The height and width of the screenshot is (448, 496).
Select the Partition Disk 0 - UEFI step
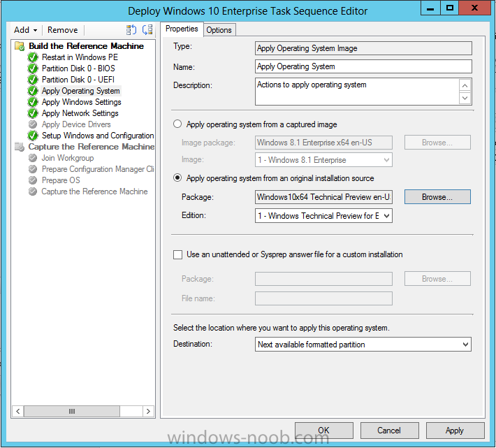pyautogui.click(x=78, y=80)
